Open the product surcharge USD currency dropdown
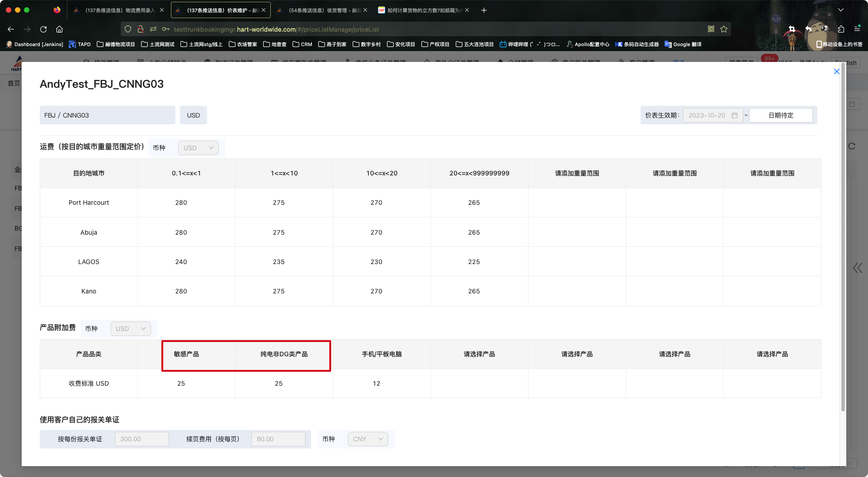The width and height of the screenshot is (868, 477). [130, 329]
